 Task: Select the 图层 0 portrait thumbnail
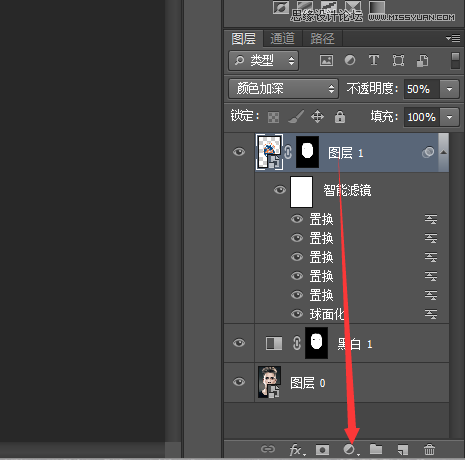[x=269, y=382]
